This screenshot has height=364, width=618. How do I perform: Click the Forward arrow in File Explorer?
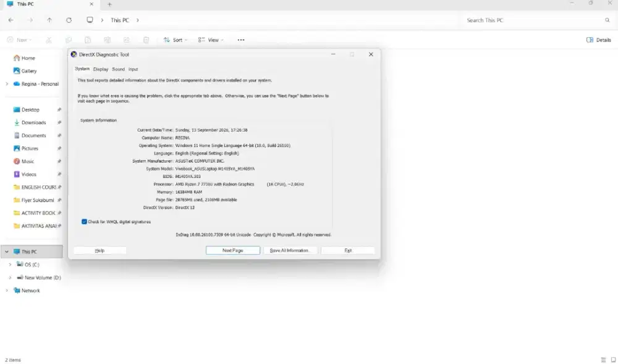click(30, 20)
